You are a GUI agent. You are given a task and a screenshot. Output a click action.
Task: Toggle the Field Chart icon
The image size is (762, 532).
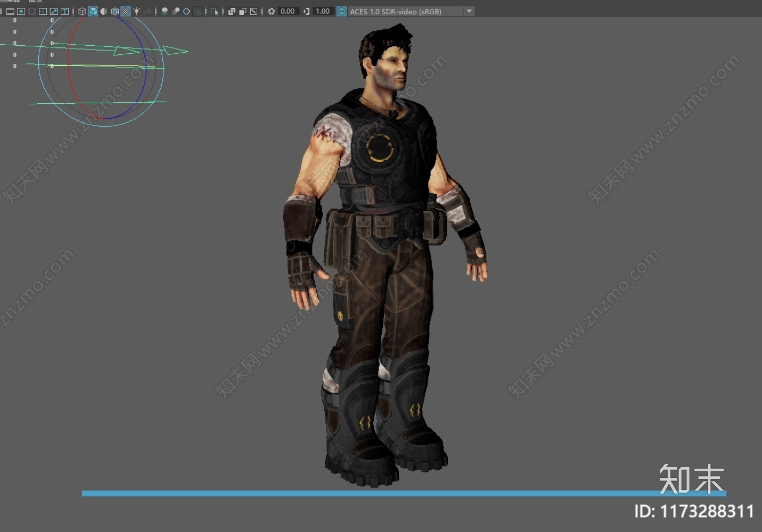(43, 11)
